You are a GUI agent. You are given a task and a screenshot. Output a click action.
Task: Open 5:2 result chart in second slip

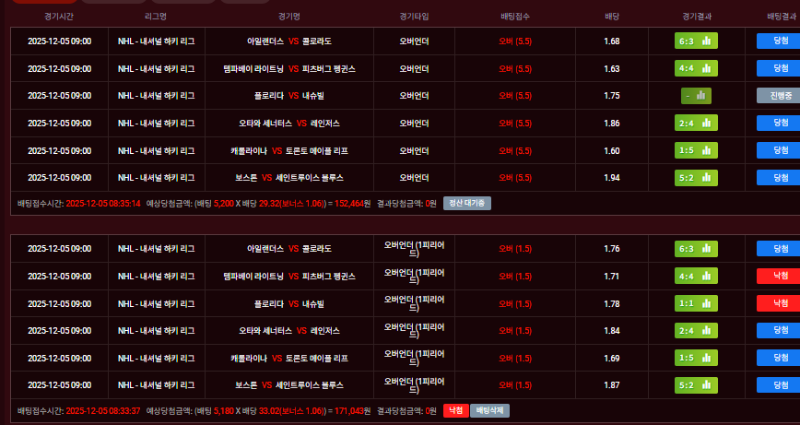pos(705,384)
